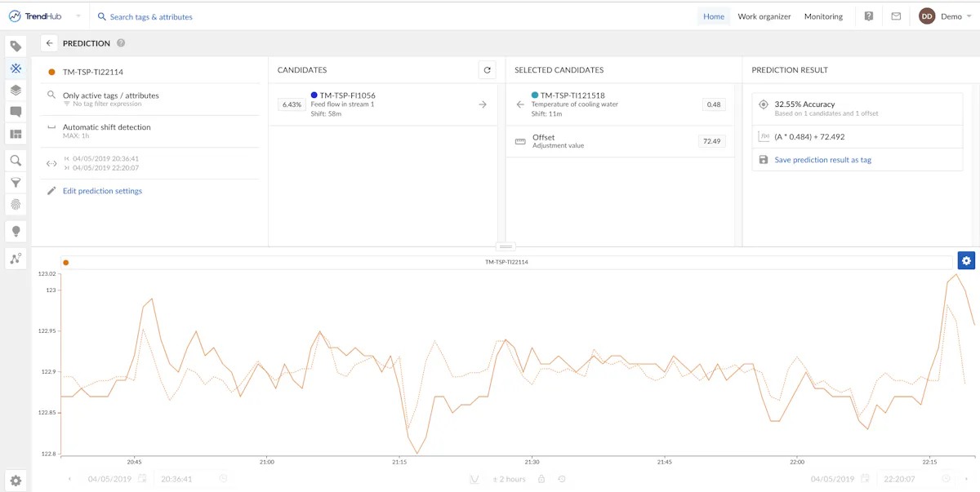This screenshot has width=980, height=492.
Task: Open the lightbulb insights tool
Action: 16,232
